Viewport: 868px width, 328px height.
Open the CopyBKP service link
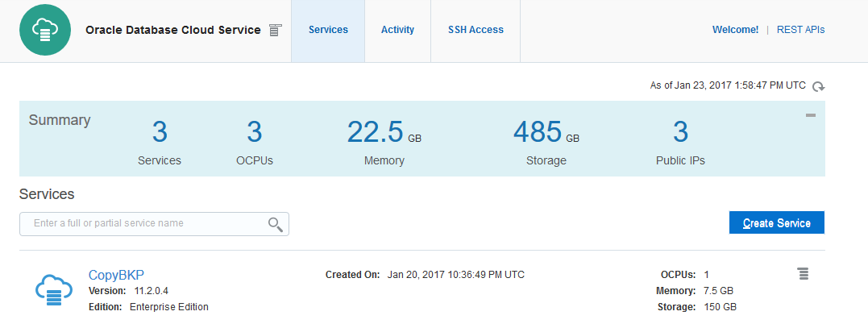(116, 276)
